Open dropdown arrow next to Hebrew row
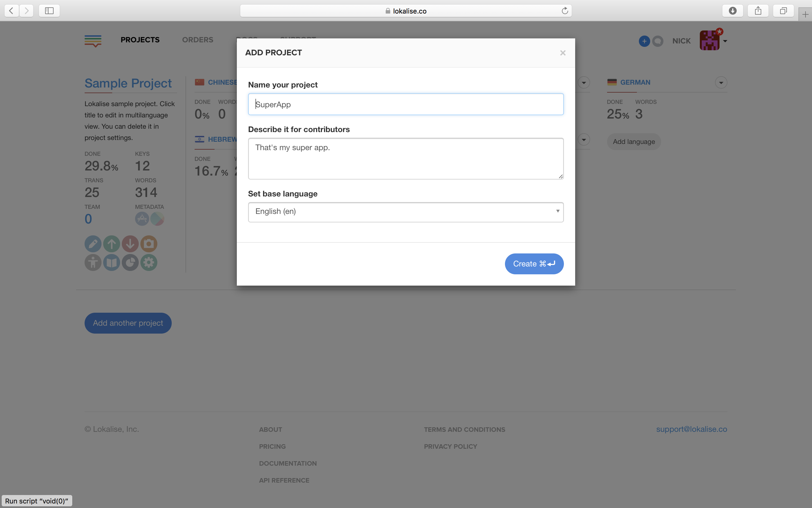Image resolution: width=812 pixels, height=508 pixels. click(x=584, y=139)
